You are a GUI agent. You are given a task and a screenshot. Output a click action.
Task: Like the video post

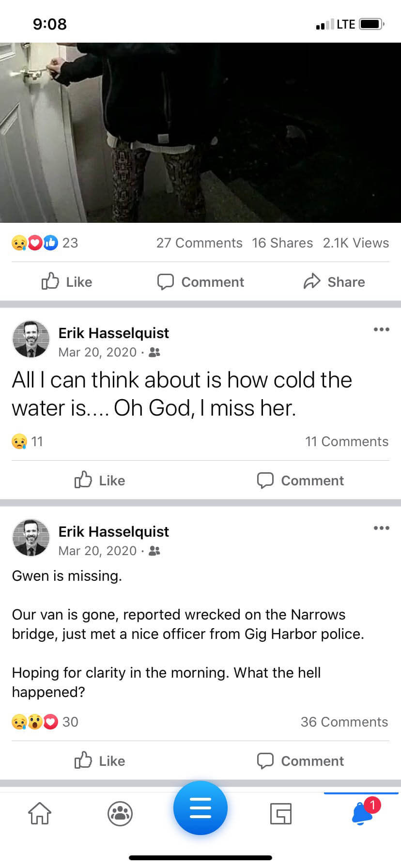tap(67, 282)
